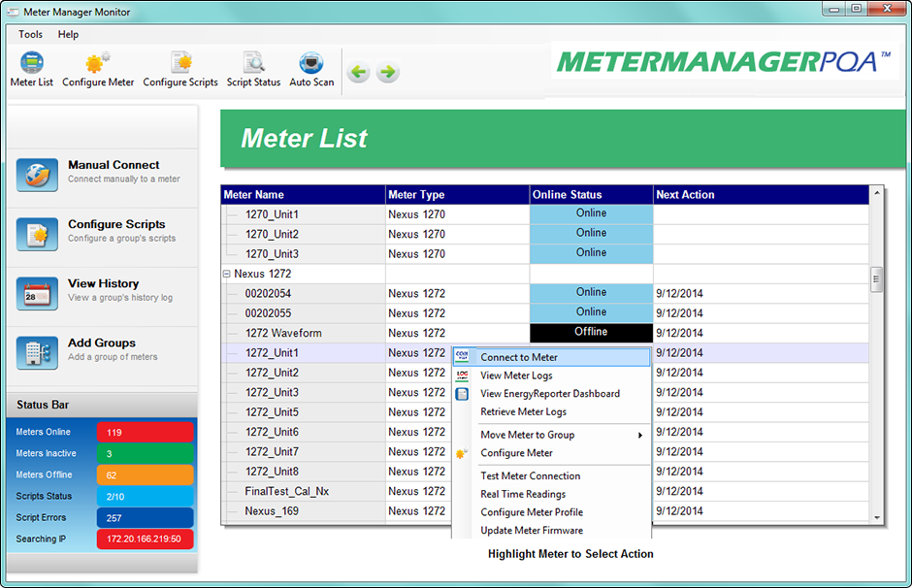Screen dimensions: 912x588
Task: Click the Status Bar panel header
Action: [x=103, y=405]
